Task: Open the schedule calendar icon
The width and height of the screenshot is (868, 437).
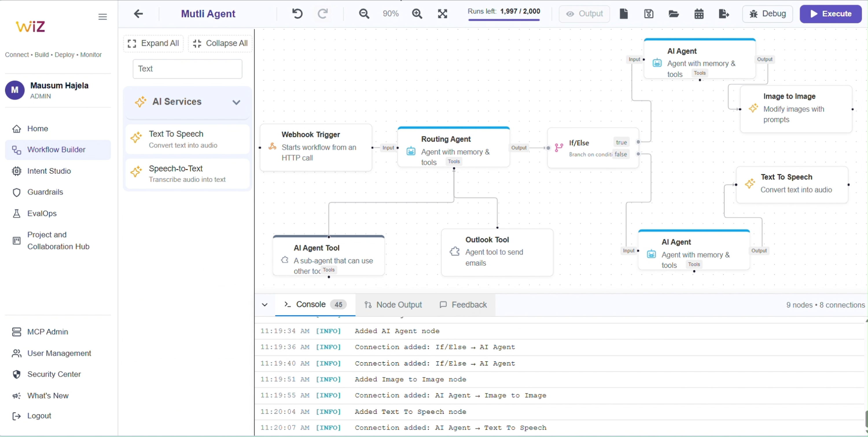Action: tap(698, 14)
